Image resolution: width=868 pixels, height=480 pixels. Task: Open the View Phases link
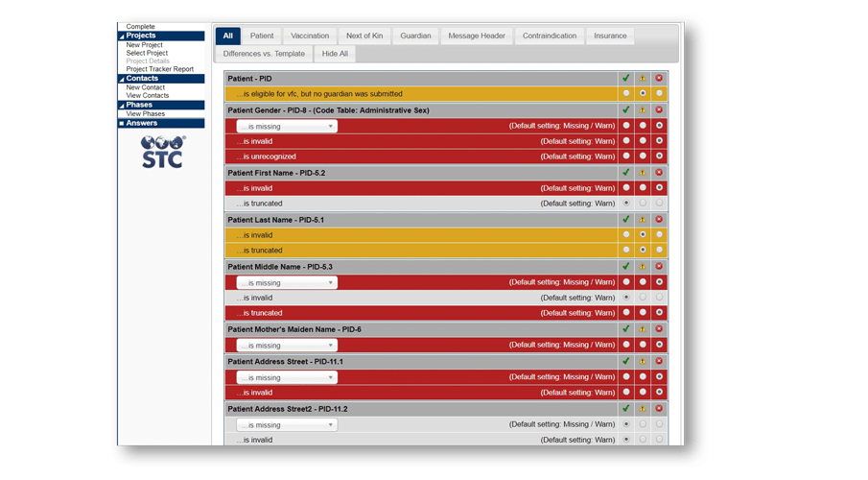point(146,113)
